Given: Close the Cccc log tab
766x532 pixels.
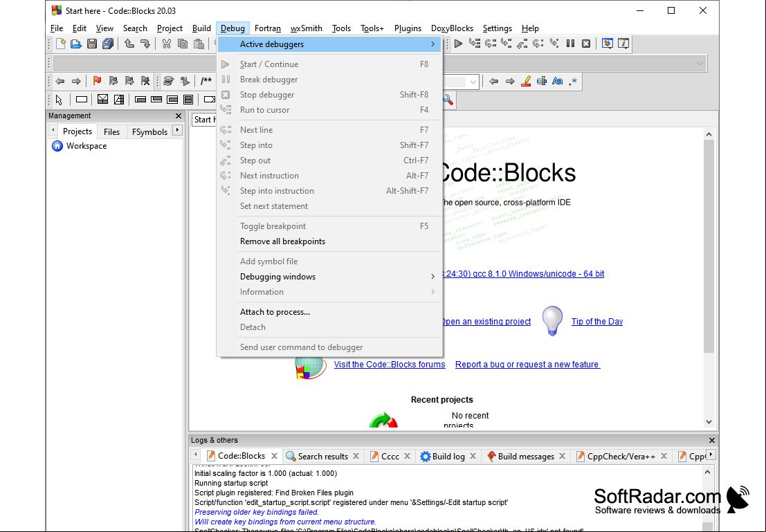Looking at the screenshot, I should [x=407, y=457].
